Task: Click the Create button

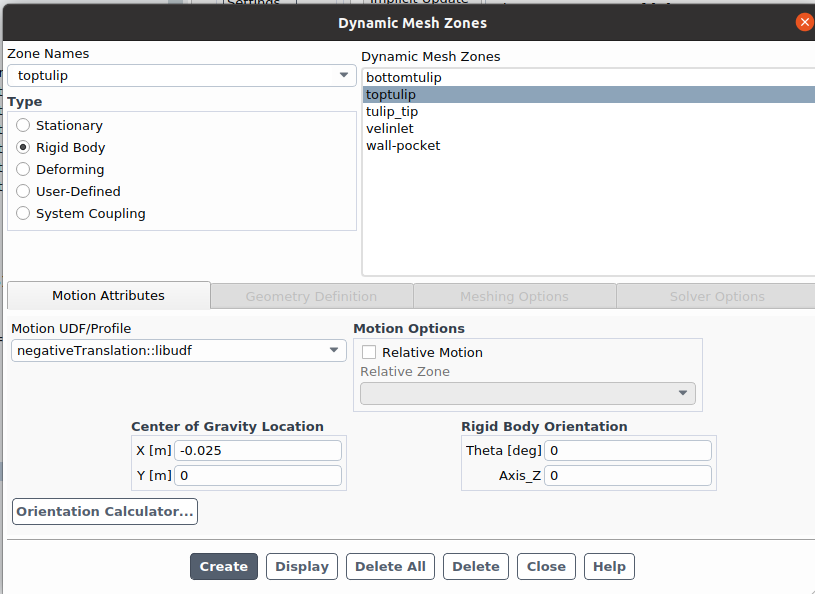Action: (x=224, y=567)
